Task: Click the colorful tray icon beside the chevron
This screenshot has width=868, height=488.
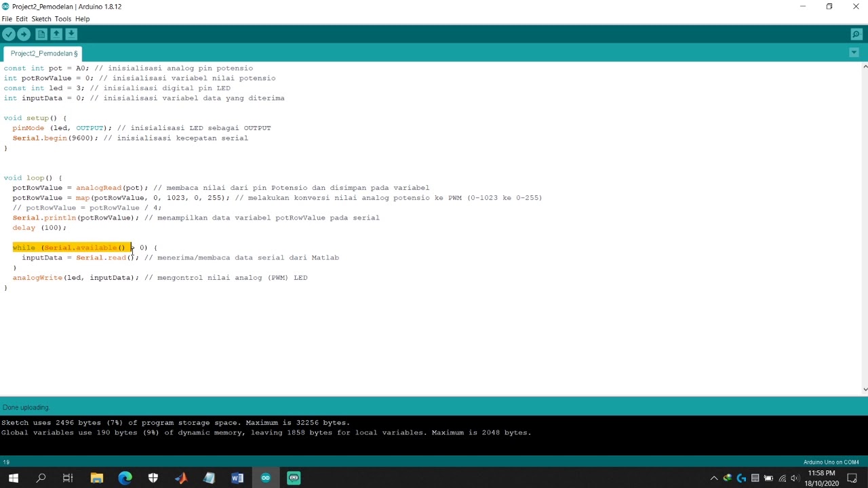Action: click(728, 479)
